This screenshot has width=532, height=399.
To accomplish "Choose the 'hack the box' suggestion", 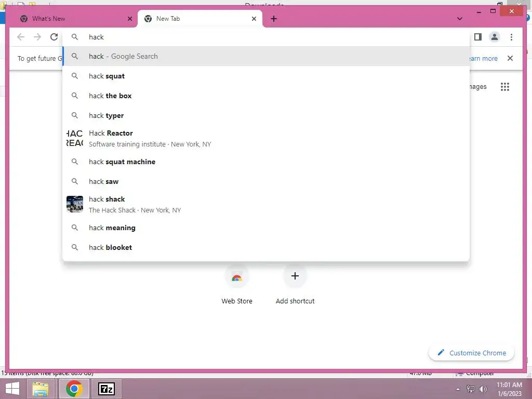I will (x=267, y=96).
